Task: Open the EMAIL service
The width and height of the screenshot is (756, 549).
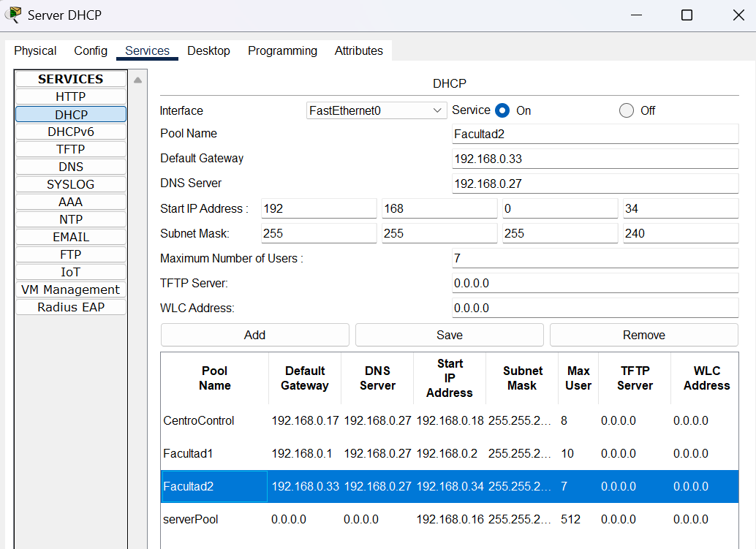Action: (71, 237)
